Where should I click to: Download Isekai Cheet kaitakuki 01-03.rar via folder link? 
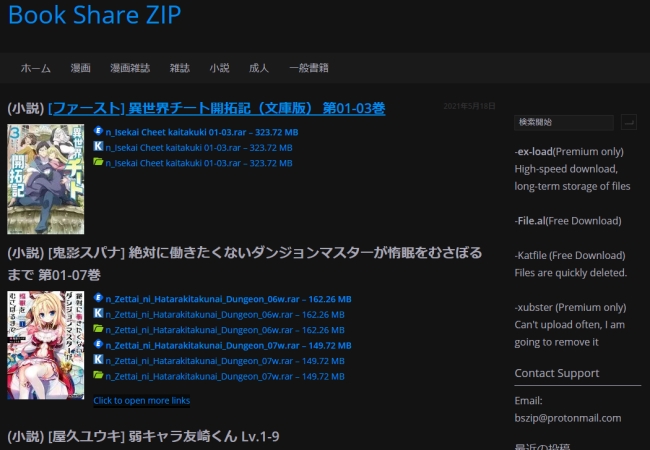[x=199, y=163]
